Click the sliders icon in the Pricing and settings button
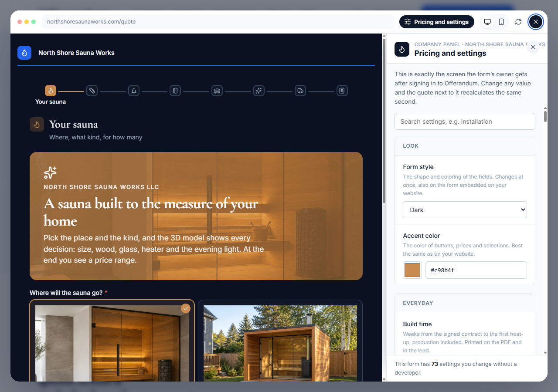 408,22
